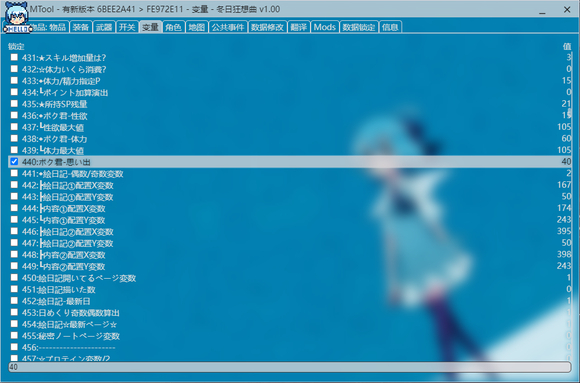Switch to the 装备 tab

pyautogui.click(x=80, y=27)
